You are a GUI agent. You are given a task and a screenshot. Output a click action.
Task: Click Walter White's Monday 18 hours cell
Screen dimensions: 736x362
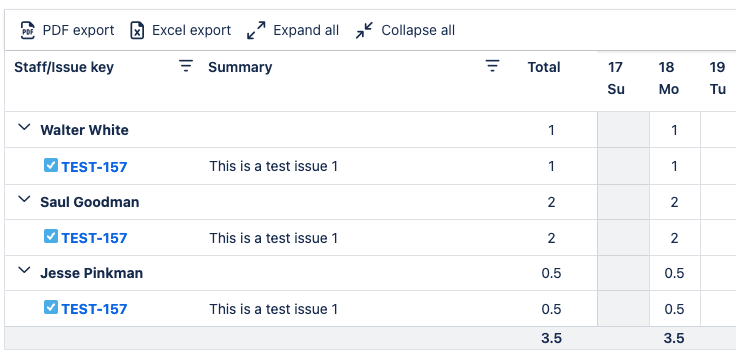675,130
